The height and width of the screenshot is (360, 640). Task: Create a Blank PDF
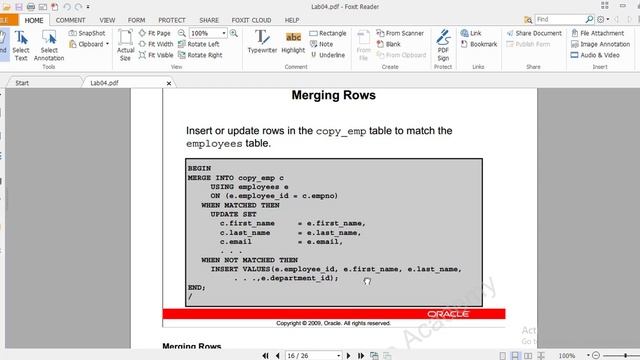pos(389,44)
